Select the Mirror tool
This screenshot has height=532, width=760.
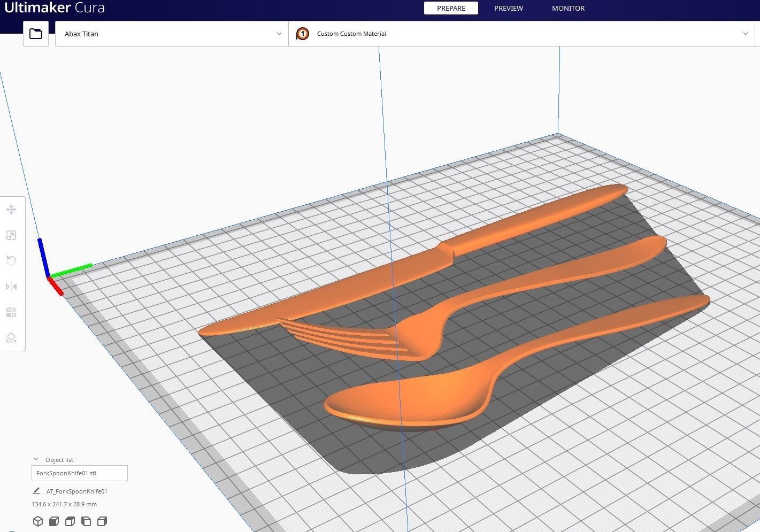(x=11, y=287)
